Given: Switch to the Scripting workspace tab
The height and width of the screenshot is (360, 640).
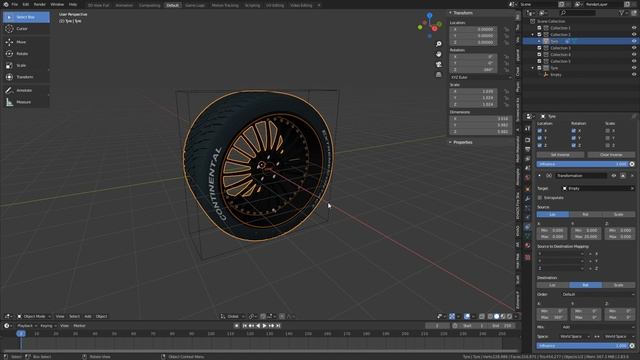Looking at the screenshot, I should point(252,5).
